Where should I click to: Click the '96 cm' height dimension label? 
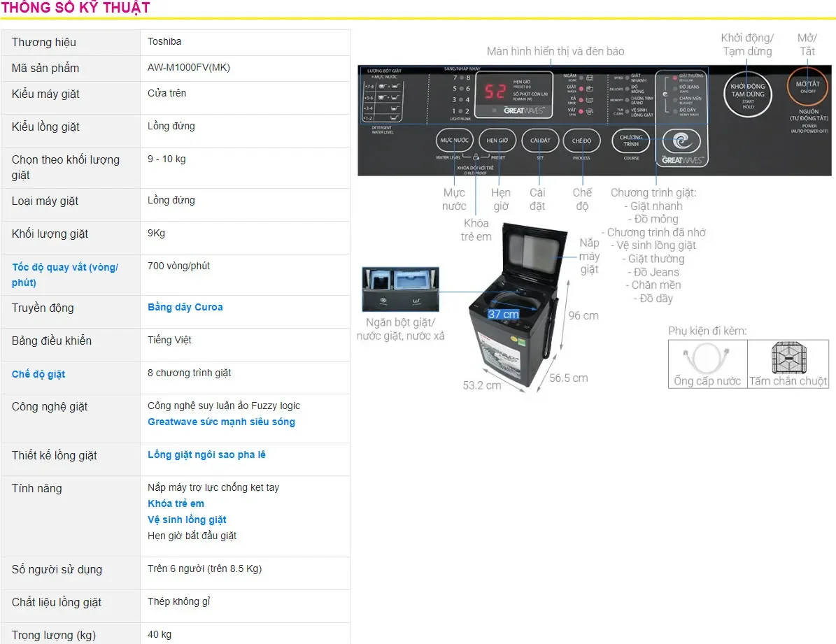[x=583, y=315]
